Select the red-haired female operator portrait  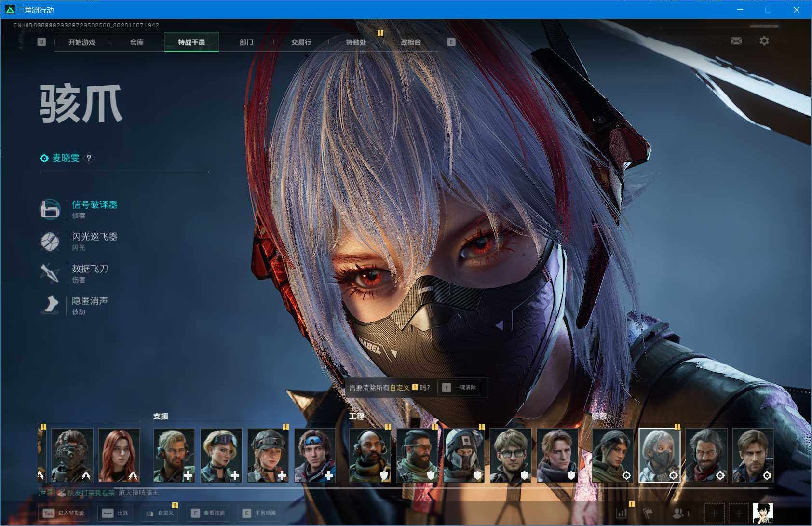[119, 455]
